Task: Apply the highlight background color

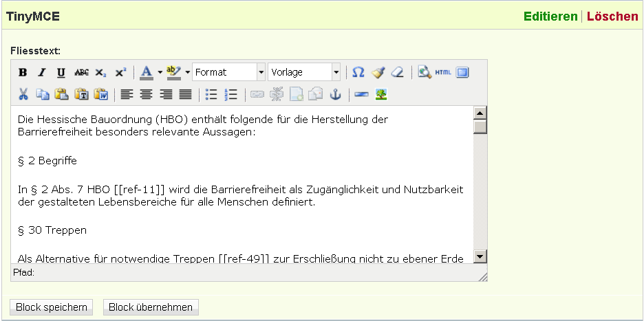Action: pyautogui.click(x=174, y=73)
